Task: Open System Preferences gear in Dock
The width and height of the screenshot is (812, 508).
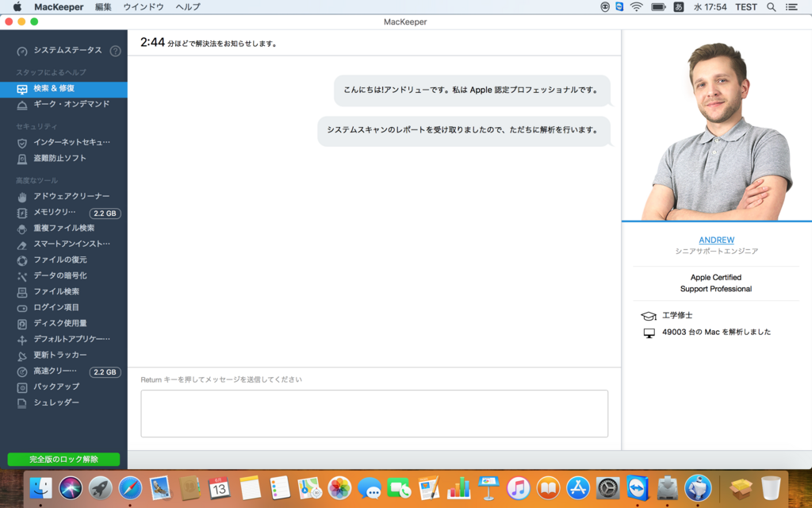Action: point(608,488)
